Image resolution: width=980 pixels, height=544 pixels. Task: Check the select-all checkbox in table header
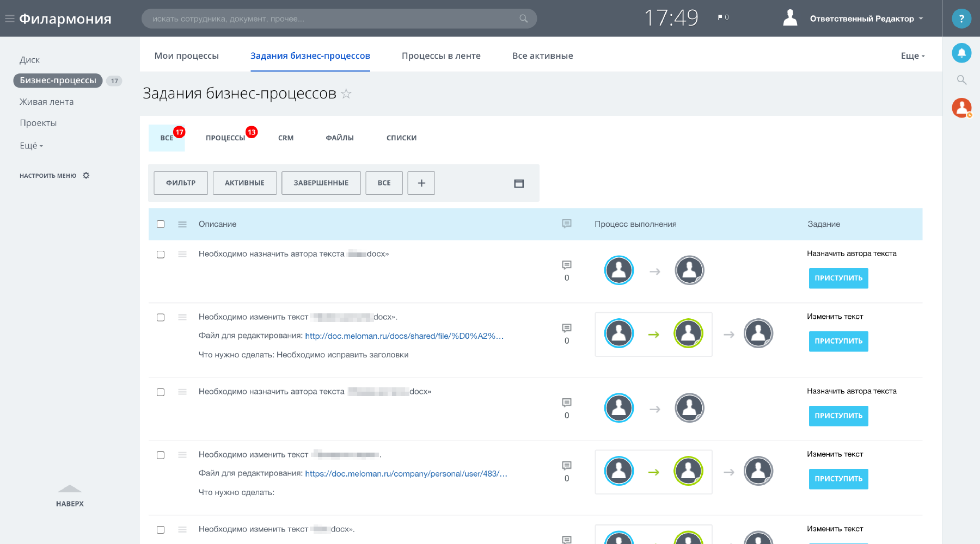pos(161,224)
